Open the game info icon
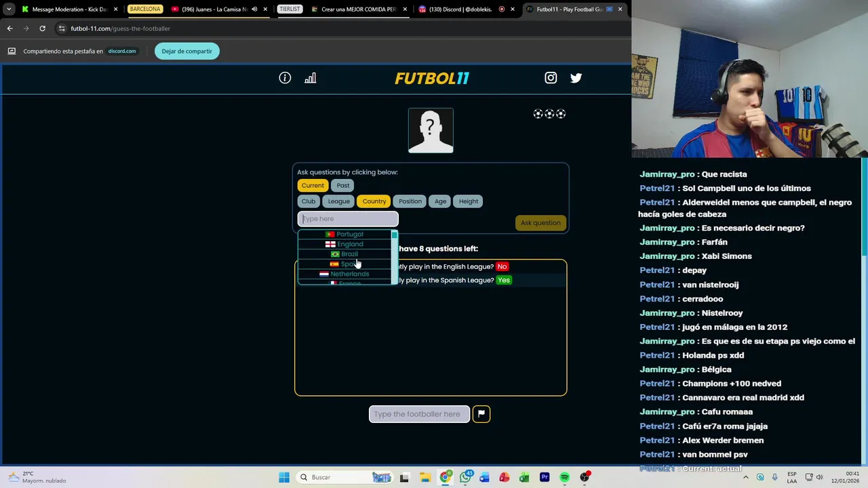The image size is (868, 488). [285, 78]
